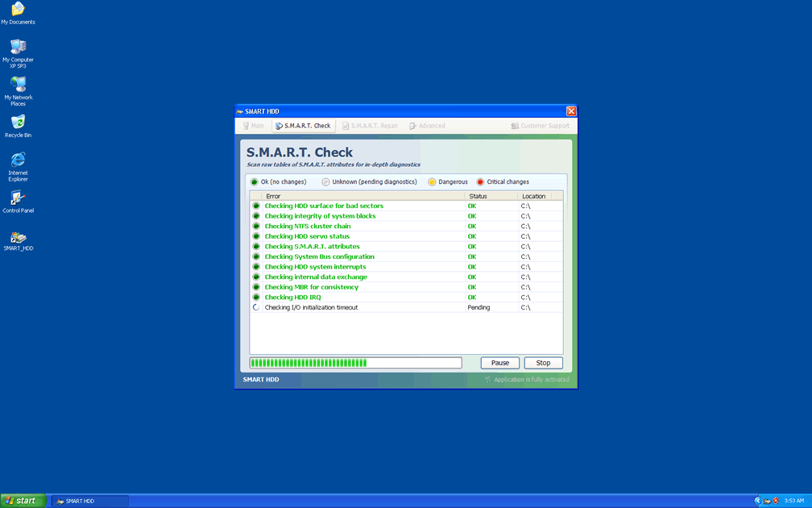
Task: Click the green Ok (no changes) indicator
Action: click(x=255, y=182)
